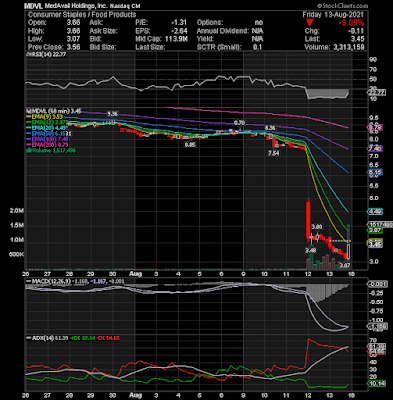Click the volume bars icon in the legend
393x400 pixels.
pyautogui.click(x=29, y=151)
